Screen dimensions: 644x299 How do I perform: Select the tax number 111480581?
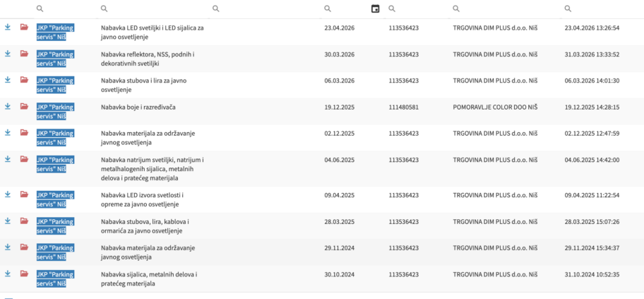pyautogui.click(x=404, y=107)
